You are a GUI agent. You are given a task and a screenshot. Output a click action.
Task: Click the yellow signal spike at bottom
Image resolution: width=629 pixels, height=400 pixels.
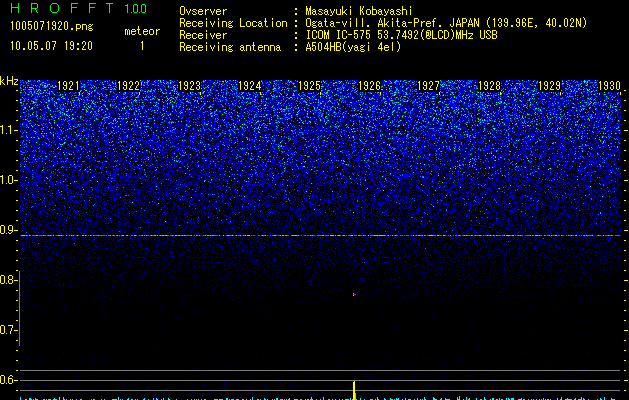coord(355,390)
